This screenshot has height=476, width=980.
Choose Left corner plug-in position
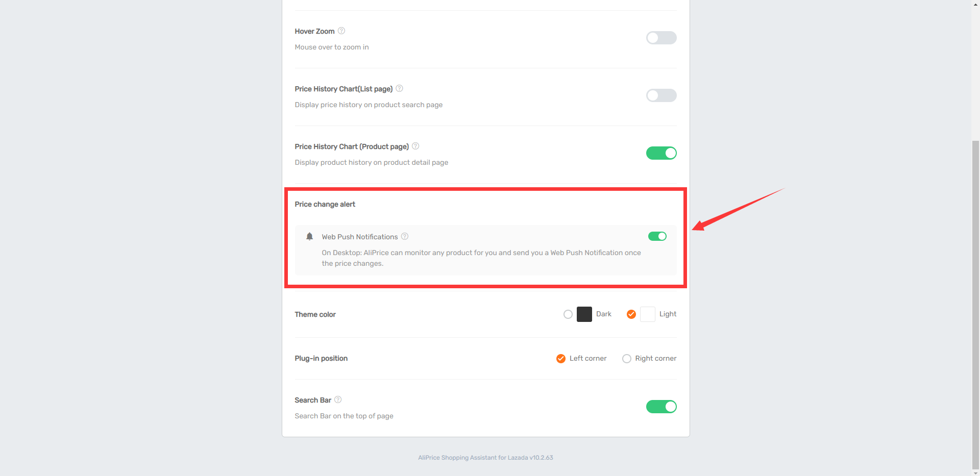click(x=561, y=359)
